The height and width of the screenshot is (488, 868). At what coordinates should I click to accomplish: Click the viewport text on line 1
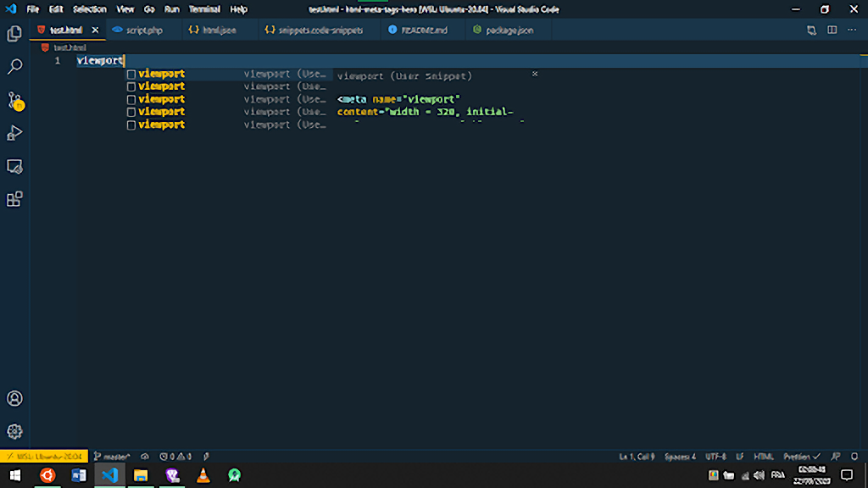tap(100, 60)
